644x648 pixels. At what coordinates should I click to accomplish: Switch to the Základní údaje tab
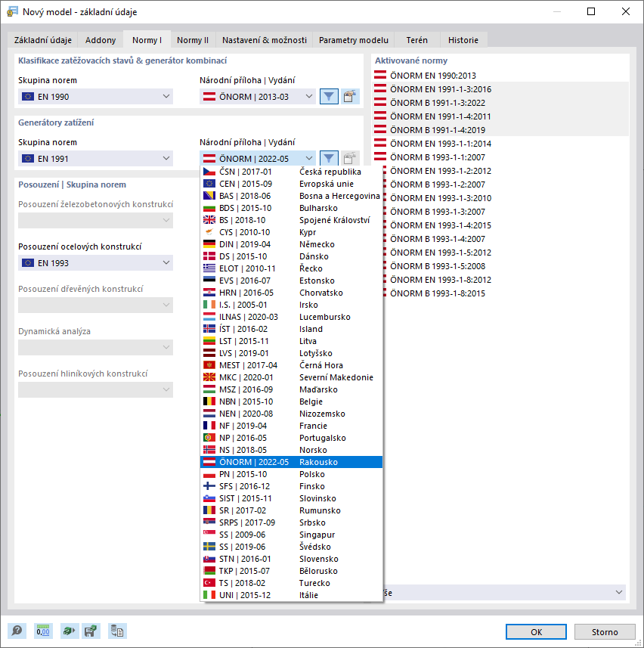point(42,40)
